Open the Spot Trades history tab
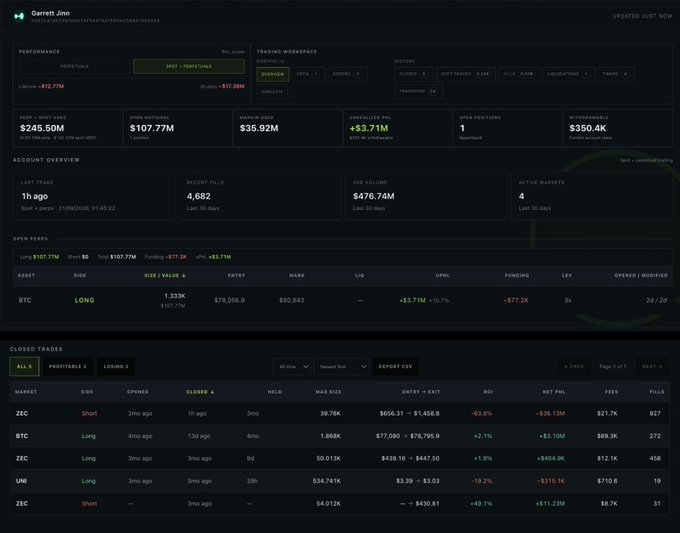Viewport: 680px width, 533px height. (x=465, y=74)
